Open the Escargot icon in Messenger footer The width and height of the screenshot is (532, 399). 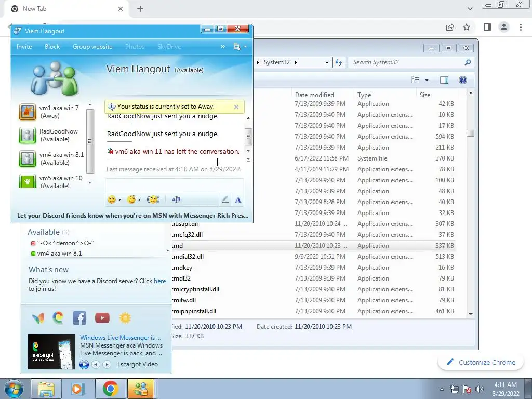(58, 318)
